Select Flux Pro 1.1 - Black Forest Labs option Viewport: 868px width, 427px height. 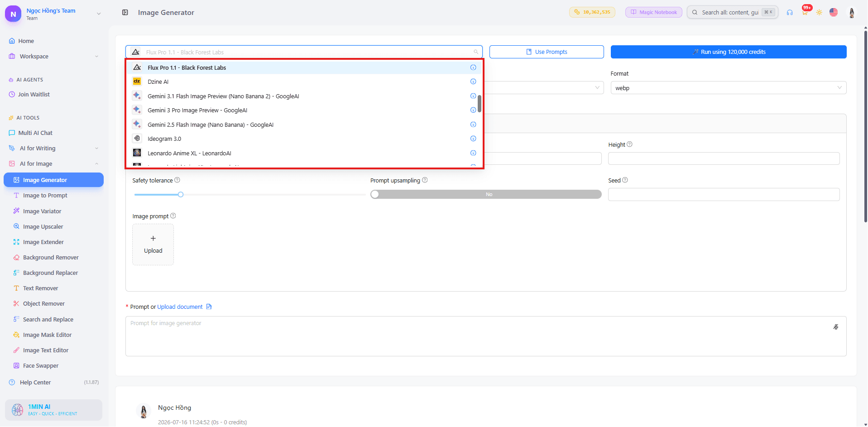[303, 67]
